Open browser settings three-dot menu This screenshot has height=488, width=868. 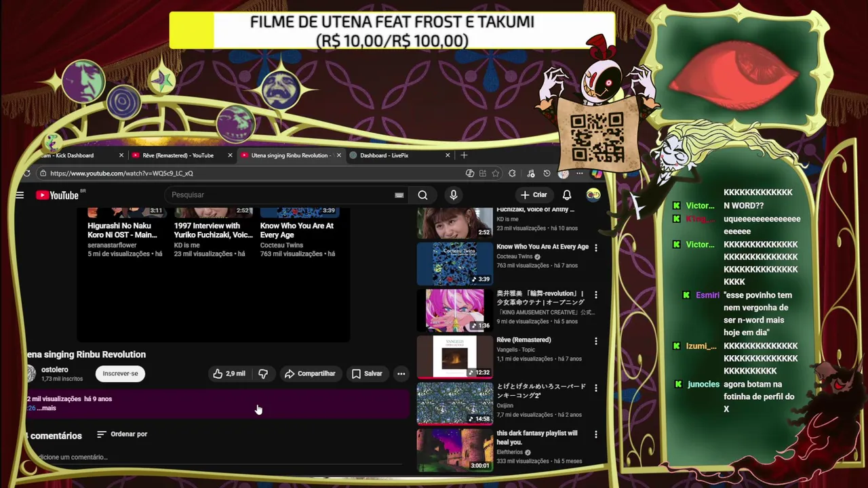[580, 174]
